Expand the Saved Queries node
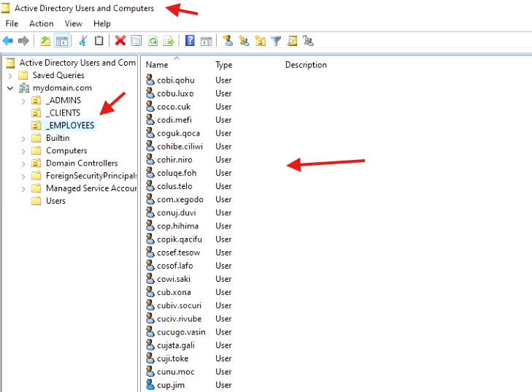 [10, 76]
